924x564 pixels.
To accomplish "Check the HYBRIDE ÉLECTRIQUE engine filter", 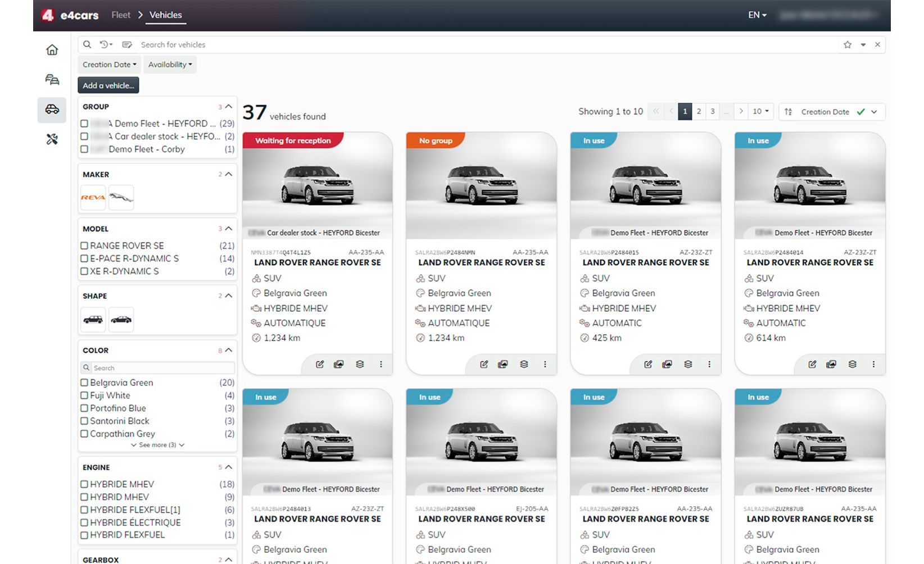I will [84, 522].
